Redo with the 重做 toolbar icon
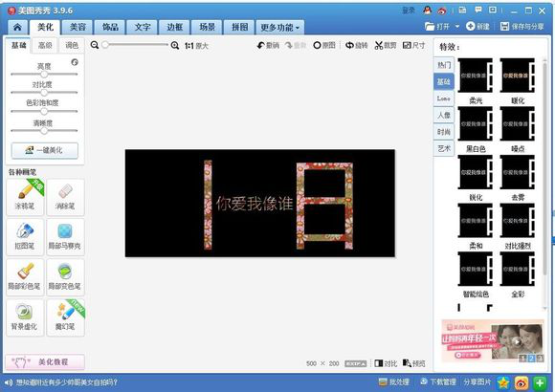This screenshot has width=555, height=392. 296,45
